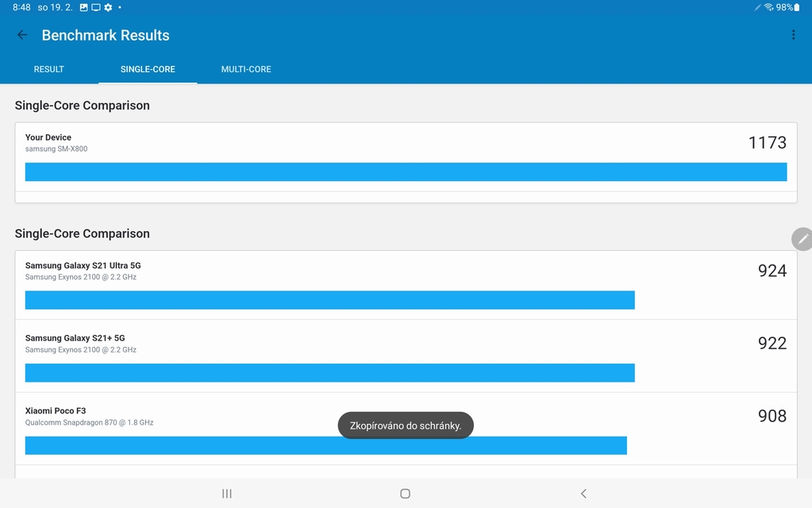812x508 pixels.
Task: Select the Samsung Galaxy S21+ 5G entry
Action: click(x=75, y=338)
